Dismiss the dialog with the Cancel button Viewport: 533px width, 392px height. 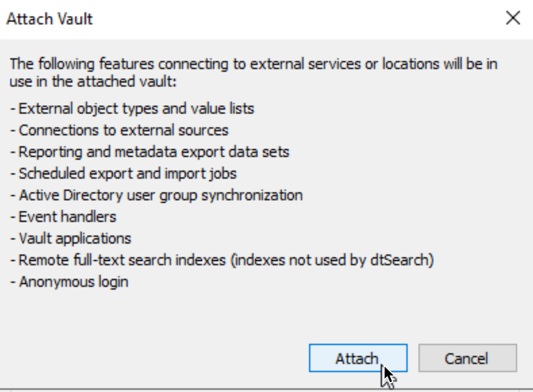pos(468,358)
